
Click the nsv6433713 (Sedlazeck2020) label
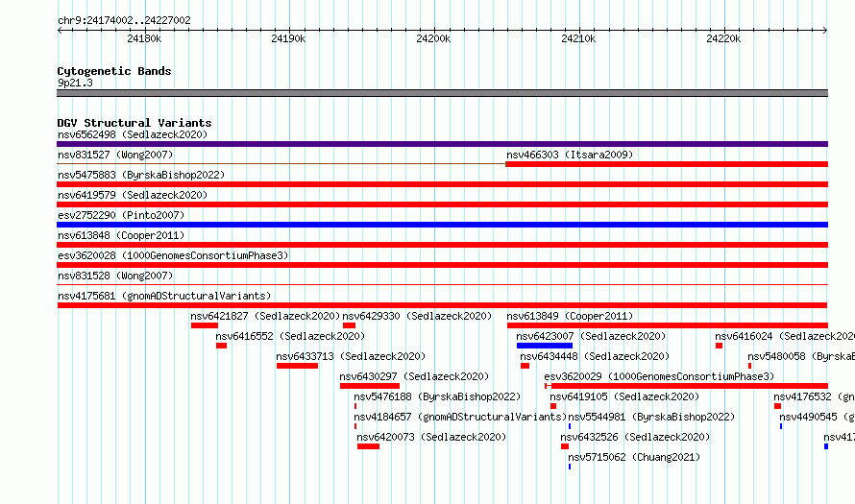351,356
